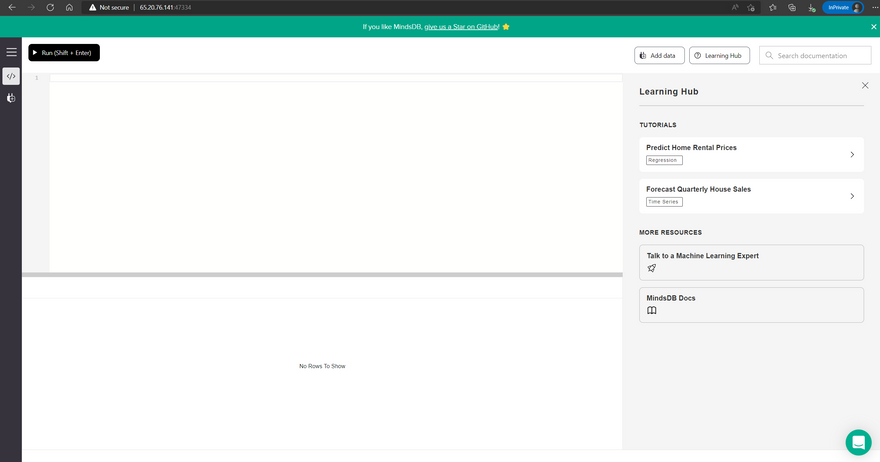Grab the gray divider between editor and results
This screenshot has width=880, height=462.
click(x=322, y=274)
